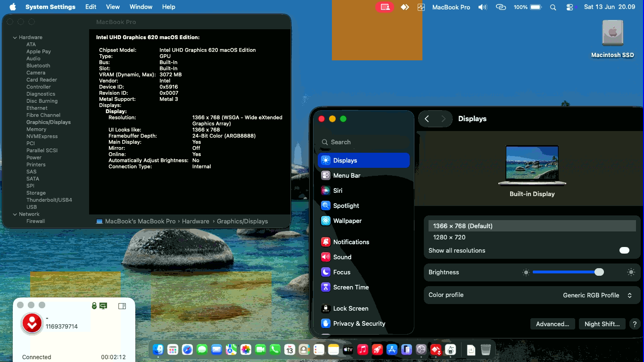Open Finder from the Dock
This screenshot has width=644, height=362.
[x=158, y=350]
